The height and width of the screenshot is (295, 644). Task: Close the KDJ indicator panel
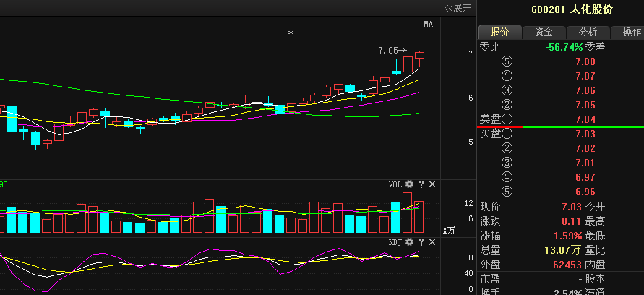(432, 241)
